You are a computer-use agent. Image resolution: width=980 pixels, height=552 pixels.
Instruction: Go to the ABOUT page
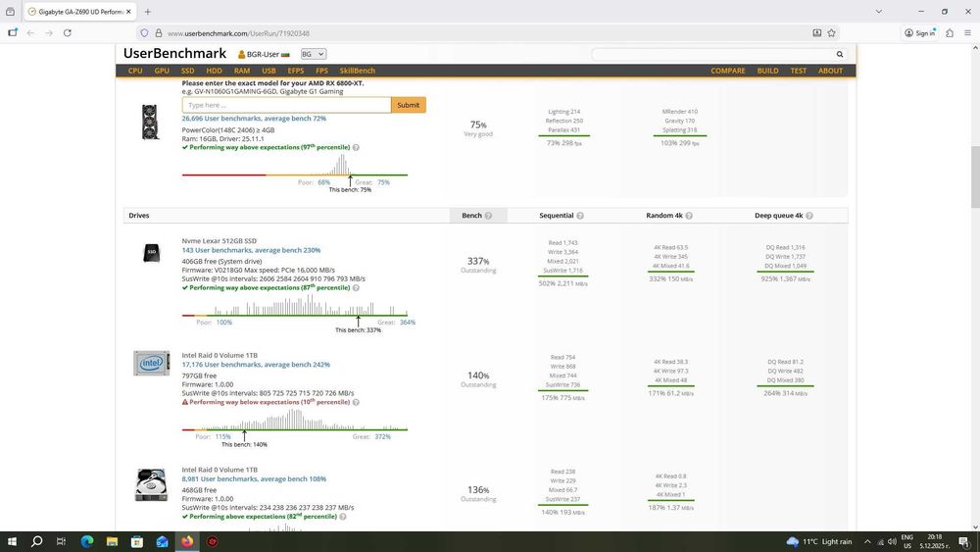pyautogui.click(x=831, y=71)
